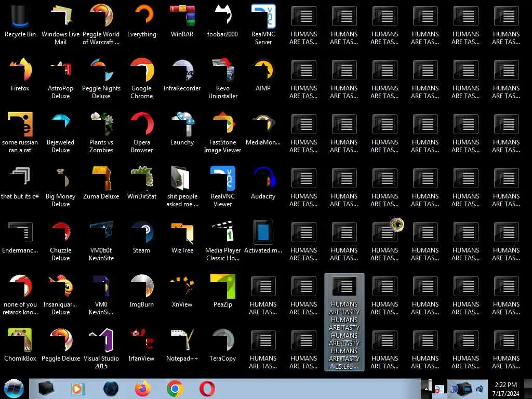Click the Activated.m... file icon

[x=263, y=237]
